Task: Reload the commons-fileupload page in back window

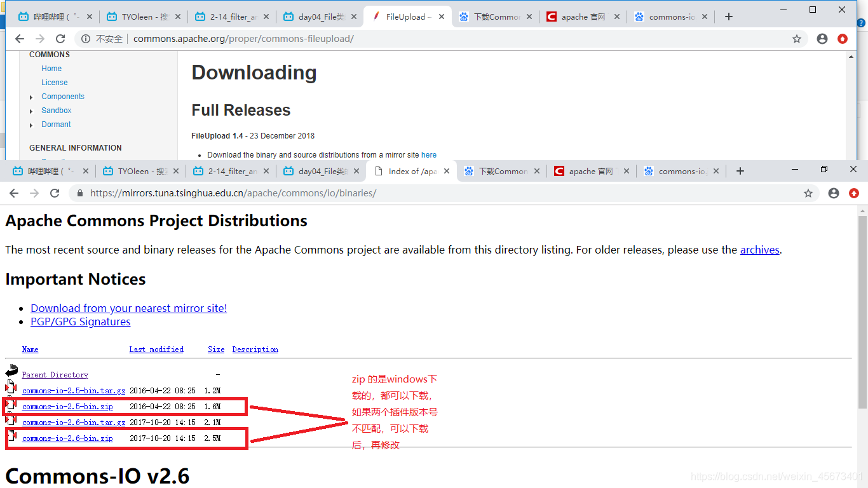Action: 60,39
